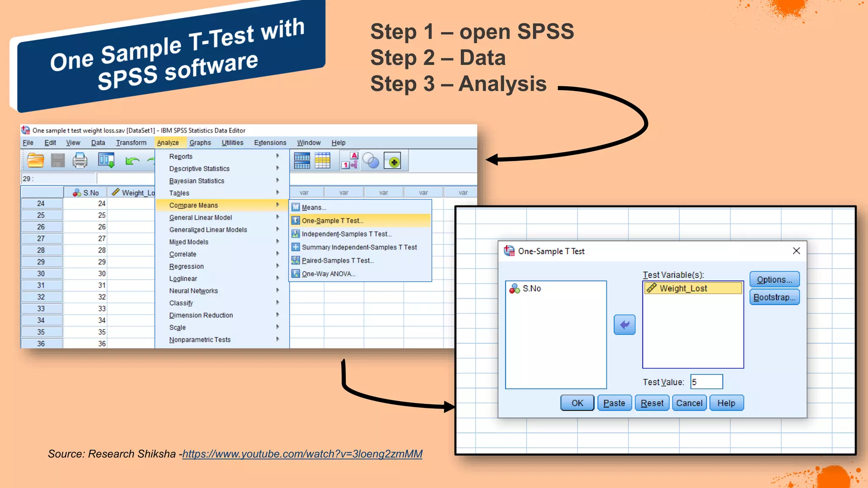
Task: Click the Value Labels A/1 toolbar icon
Action: pyautogui.click(x=350, y=161)
